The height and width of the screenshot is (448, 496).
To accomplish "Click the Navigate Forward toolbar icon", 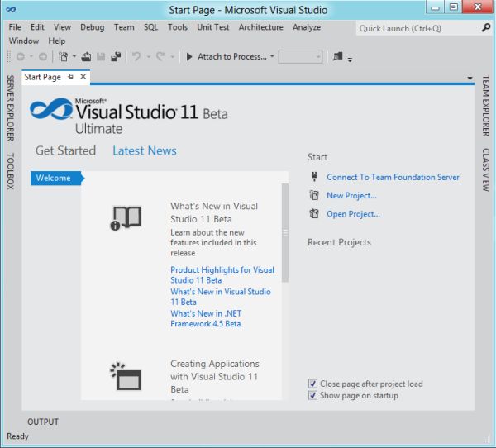I will tap(43, 57).
